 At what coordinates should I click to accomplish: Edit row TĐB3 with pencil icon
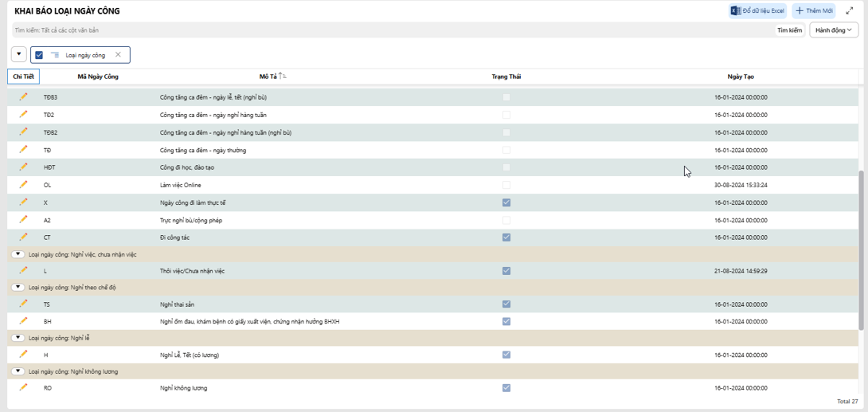tap(23, 97)
